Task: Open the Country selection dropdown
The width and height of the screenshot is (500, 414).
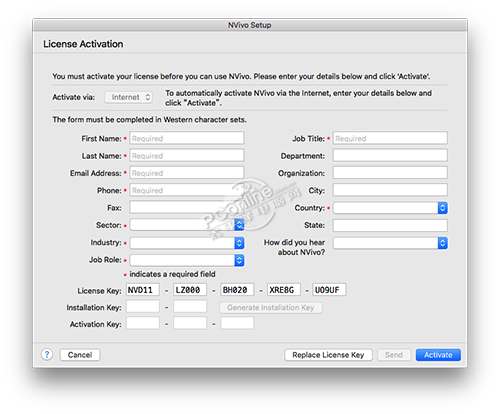Action: 390,208
